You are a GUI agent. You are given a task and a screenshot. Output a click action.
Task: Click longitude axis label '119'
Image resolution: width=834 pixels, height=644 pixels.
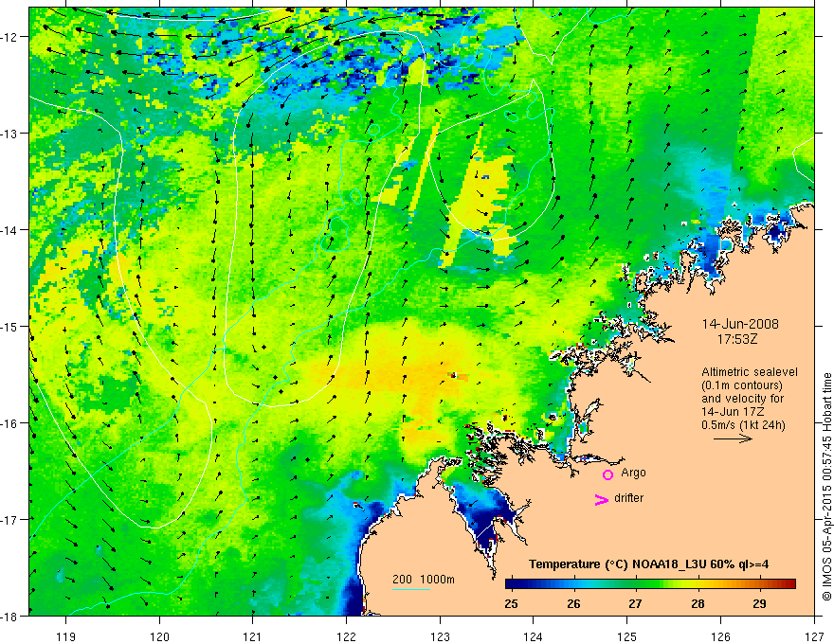pos(66,636)
